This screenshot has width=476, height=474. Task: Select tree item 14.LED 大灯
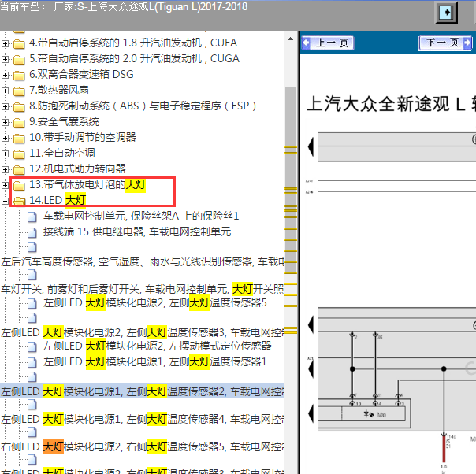58,200
